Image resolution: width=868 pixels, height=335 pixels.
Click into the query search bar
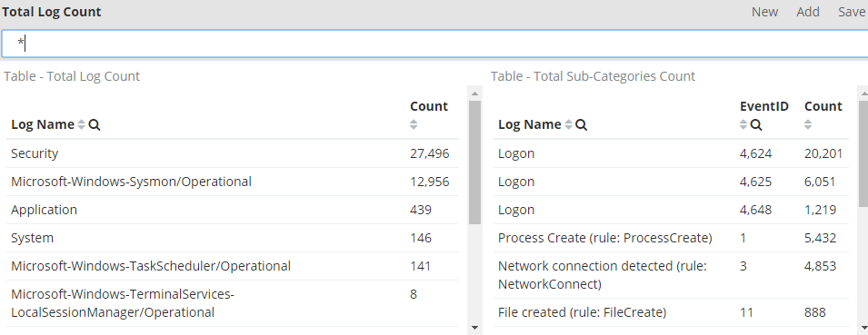[434, 44]
